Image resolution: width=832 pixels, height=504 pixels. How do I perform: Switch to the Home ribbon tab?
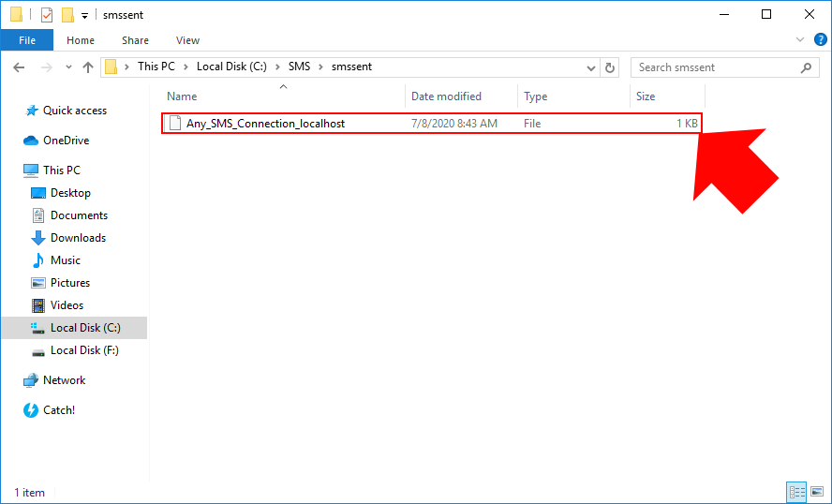coord(81,40)
